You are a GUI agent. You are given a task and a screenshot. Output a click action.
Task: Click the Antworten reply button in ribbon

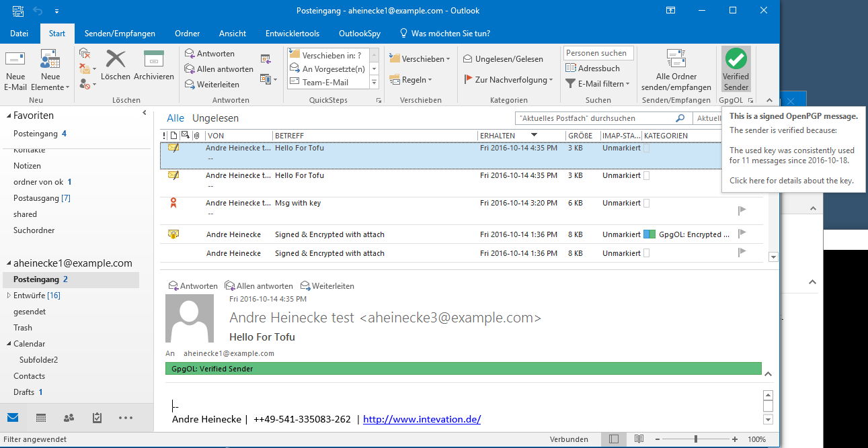[210, 54]
